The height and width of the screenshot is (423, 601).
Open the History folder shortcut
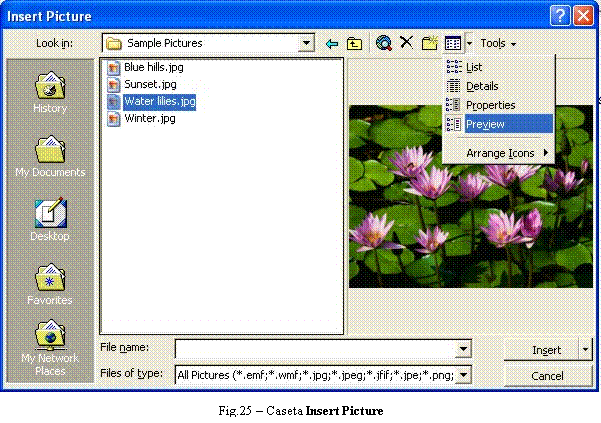[50, 91]
